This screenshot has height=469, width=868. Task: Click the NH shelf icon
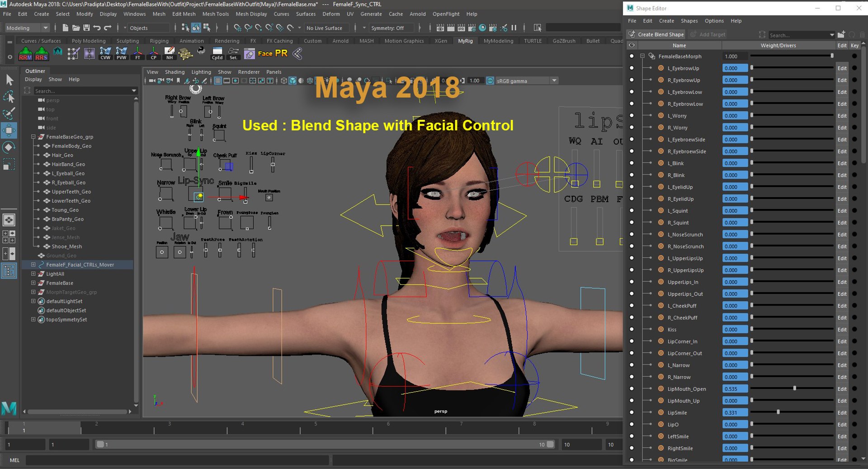click(170, 54)
